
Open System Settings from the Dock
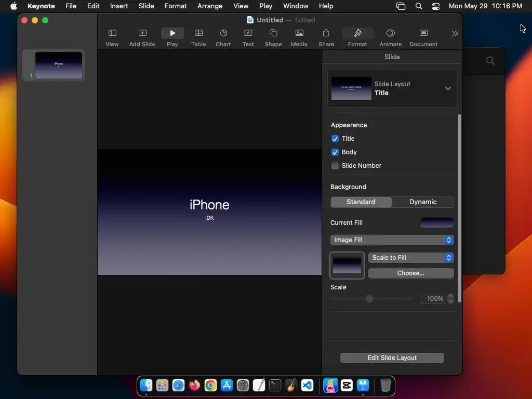[x=243, y=385]
